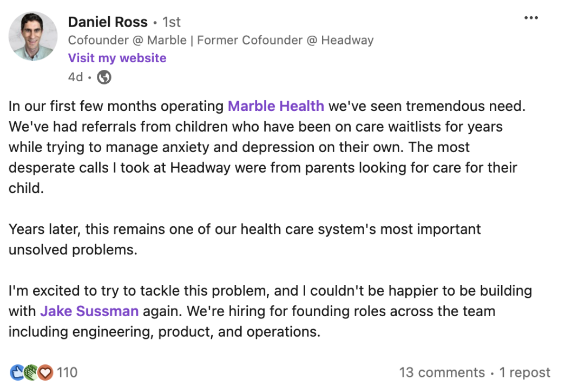Click the green clapping celebrate reaction icon
The image size is (565, 392).
[x=31, y=373]
